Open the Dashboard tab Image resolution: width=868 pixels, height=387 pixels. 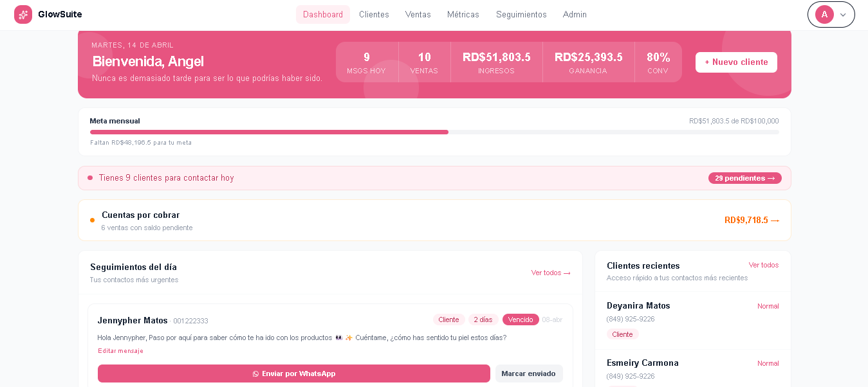click(x=322, y=14)
